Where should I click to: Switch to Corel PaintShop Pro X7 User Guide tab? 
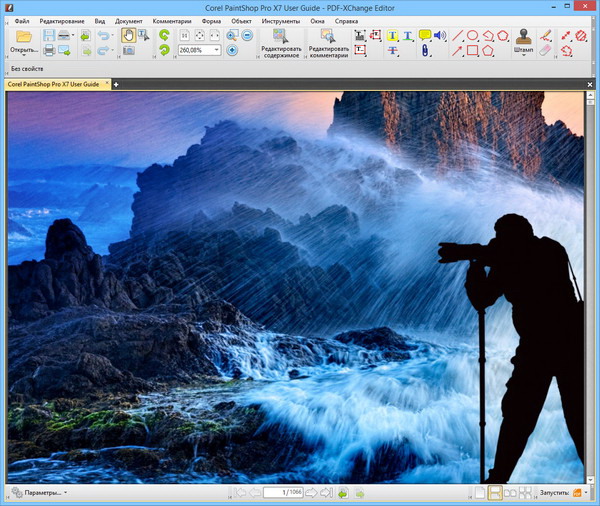(56, 84)
